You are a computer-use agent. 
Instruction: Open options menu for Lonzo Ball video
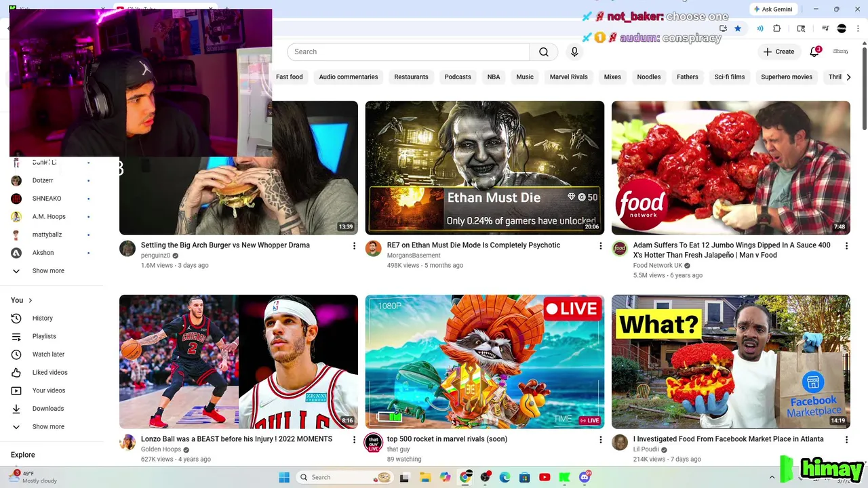point(354,439)
